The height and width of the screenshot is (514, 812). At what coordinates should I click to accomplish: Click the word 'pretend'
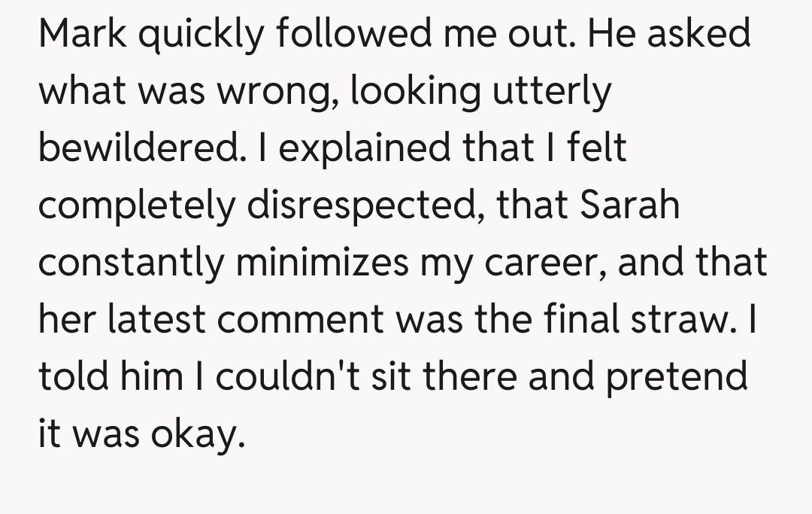pos(677,376)
